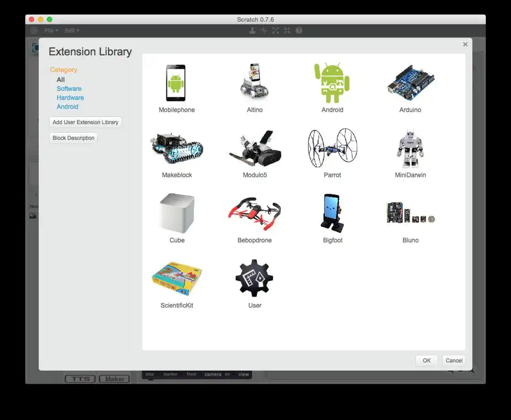
Task: Click the grow sprite toolbar icon
Action: pyautogui.click(x=275, y=30)
